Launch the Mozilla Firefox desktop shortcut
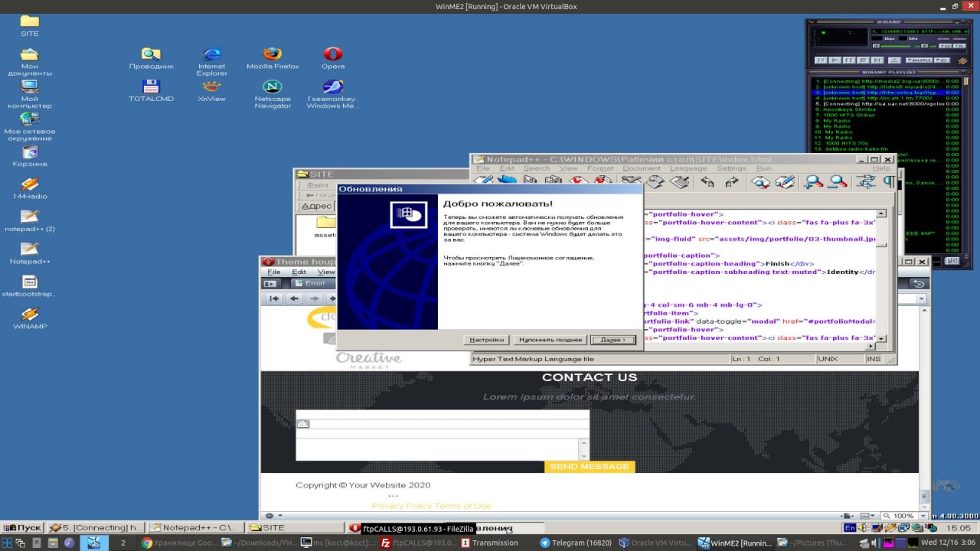Screen dimensions: 980x551 [273, 57]
